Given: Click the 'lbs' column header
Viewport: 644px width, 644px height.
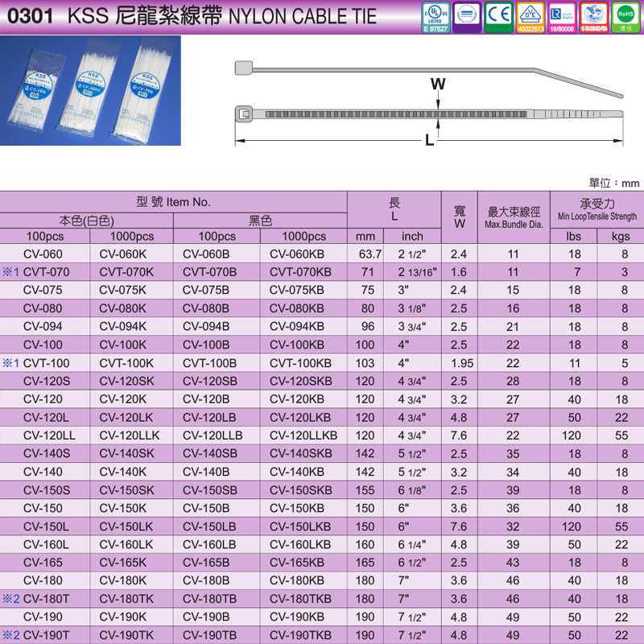Looking at the screenshot, I should (573, 236).
